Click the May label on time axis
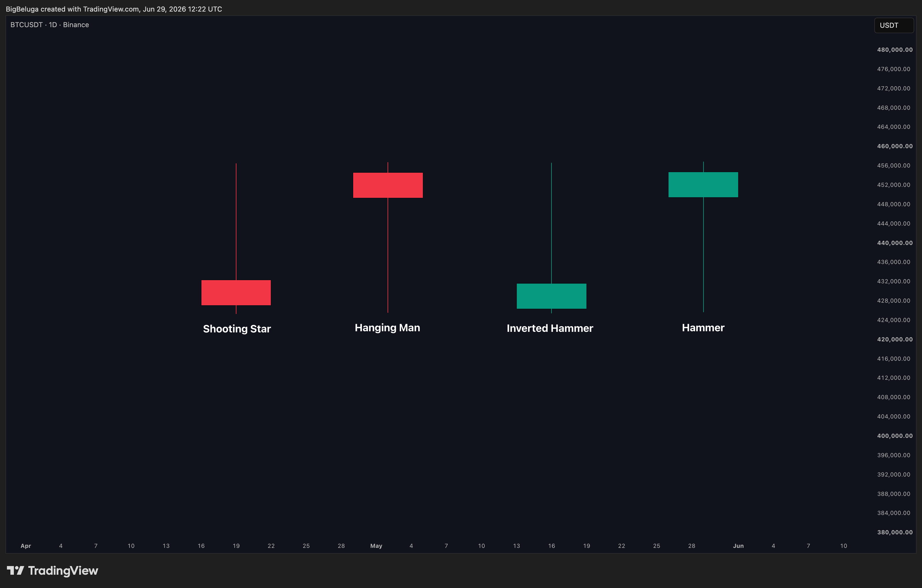Viewport: 922px width, 588px height. [376, 546]
